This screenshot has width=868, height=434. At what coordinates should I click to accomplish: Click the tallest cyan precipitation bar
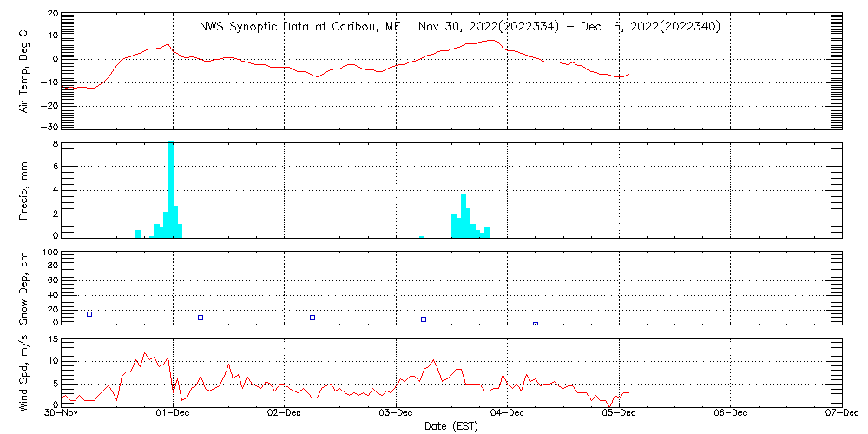[x=171, y=189]
